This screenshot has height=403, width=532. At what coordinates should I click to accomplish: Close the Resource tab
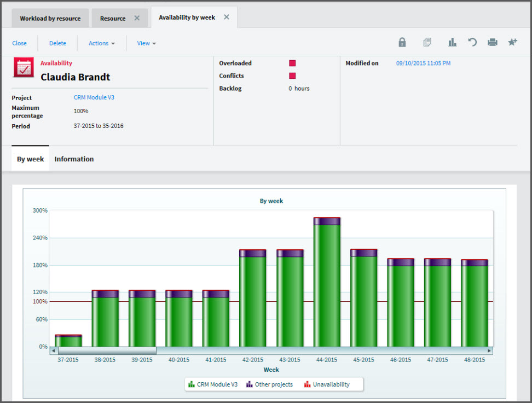(x=137, y=18)
